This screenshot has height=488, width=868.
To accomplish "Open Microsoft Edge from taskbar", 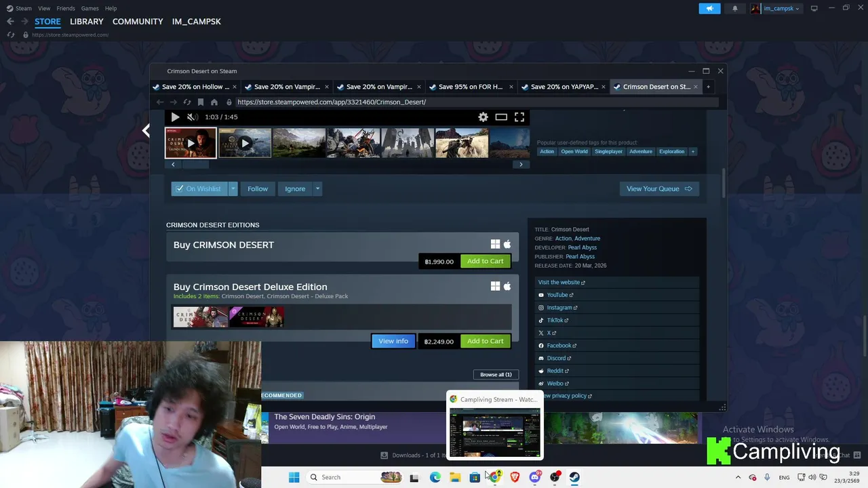I will pos(435,477).
